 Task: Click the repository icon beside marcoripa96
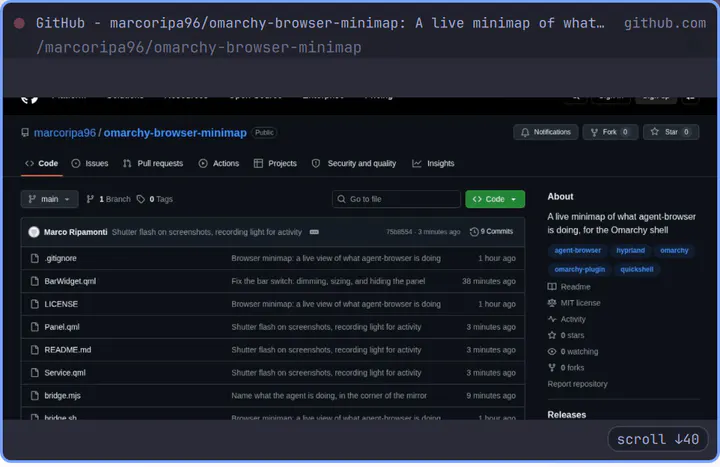point(25,133)
